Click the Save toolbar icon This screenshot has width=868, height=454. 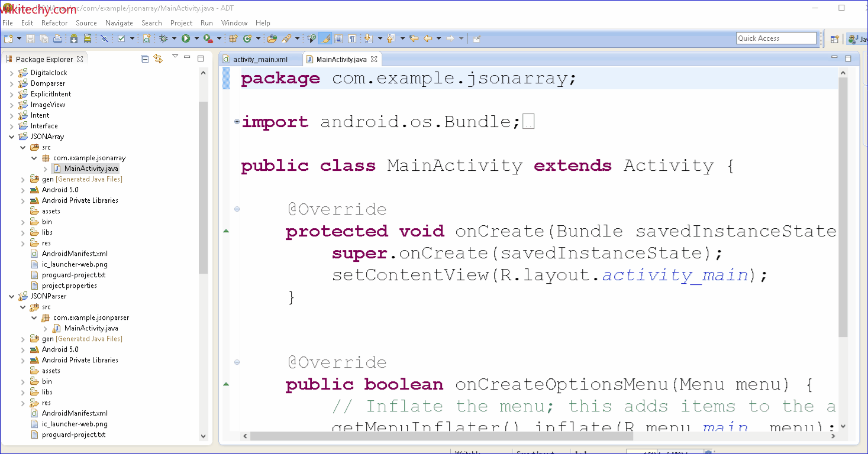(x=30, y=38)
